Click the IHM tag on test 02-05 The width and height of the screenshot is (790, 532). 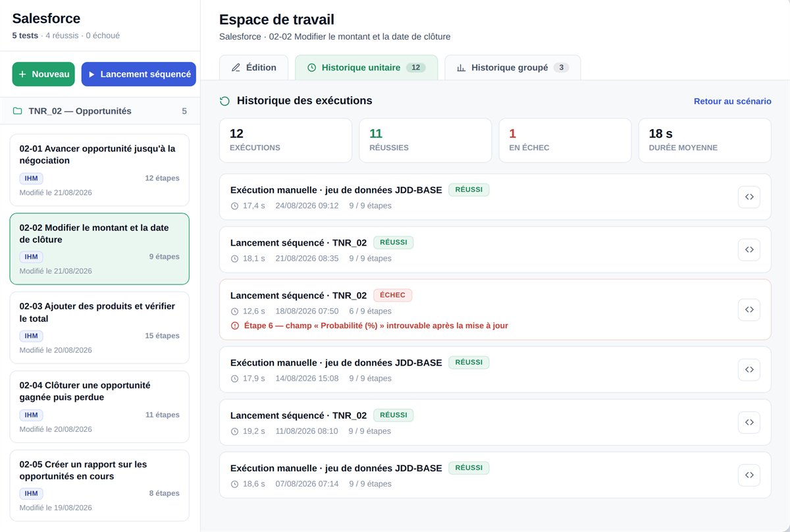click(x=31, y=494)
